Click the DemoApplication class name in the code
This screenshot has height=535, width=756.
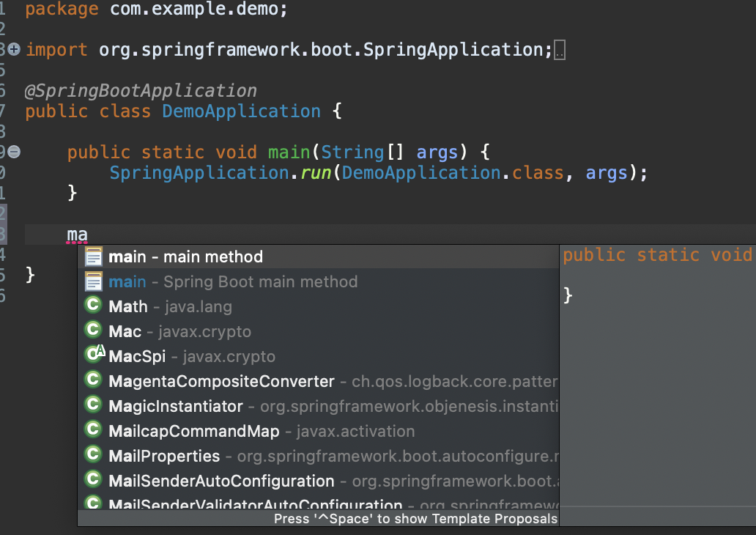(241, 111)
